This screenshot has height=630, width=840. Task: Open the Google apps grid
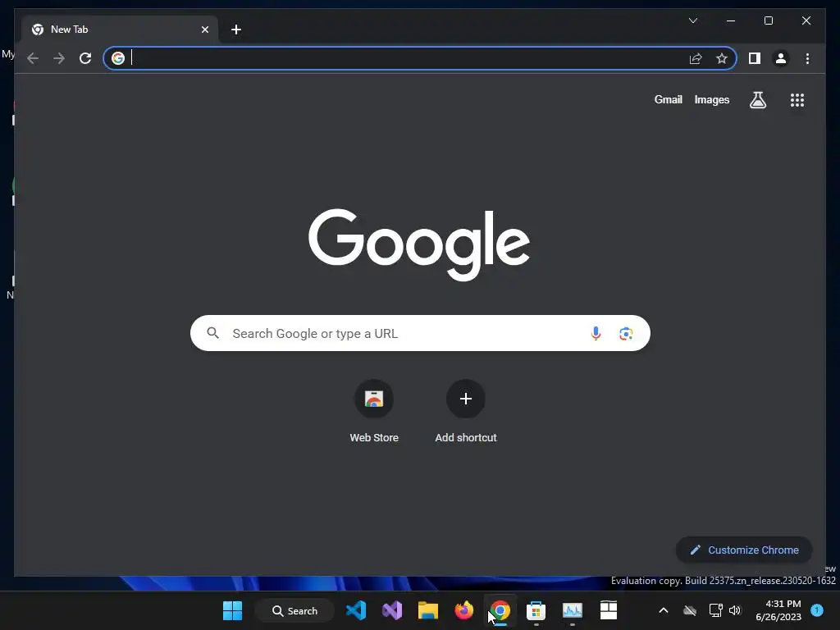797,99
